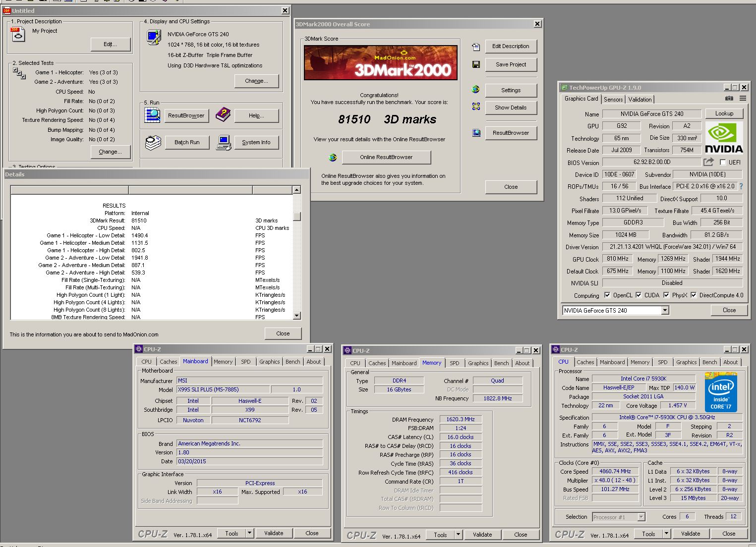Click the globe icon beside Online ResultBrowser
The width and height of the screenshot is (756, 547).
[x=333, y=157]
